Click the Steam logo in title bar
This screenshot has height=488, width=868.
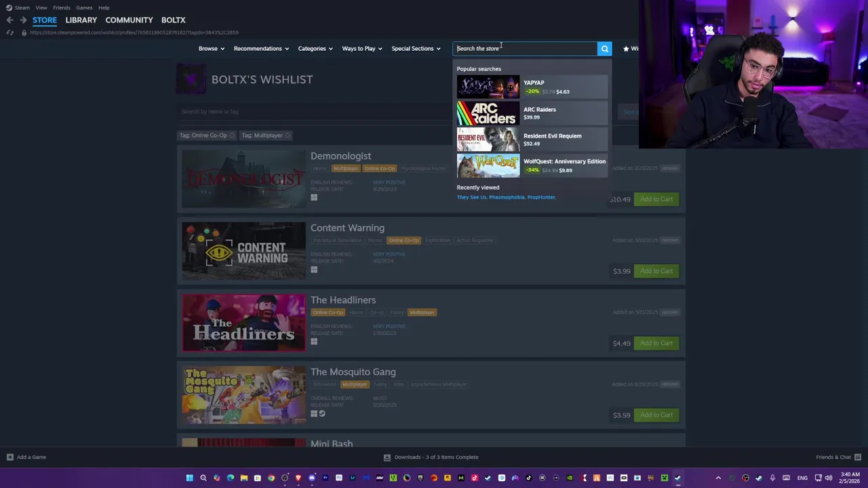(x=9, y=7)
